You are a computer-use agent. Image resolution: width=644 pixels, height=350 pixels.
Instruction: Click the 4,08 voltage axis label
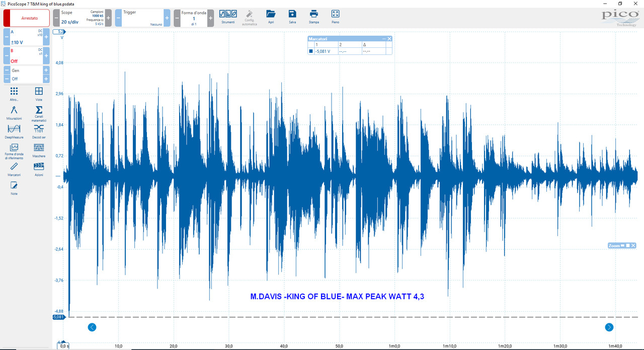click(x=59, y=62)
